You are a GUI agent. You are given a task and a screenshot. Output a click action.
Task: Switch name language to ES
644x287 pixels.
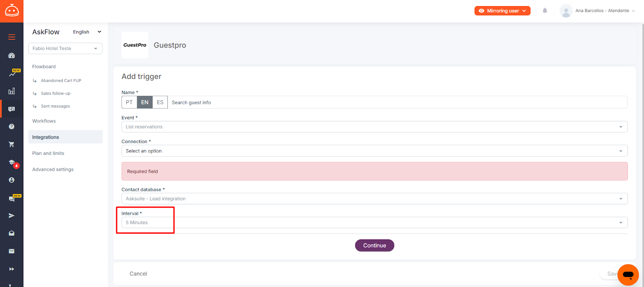(160, 102)
